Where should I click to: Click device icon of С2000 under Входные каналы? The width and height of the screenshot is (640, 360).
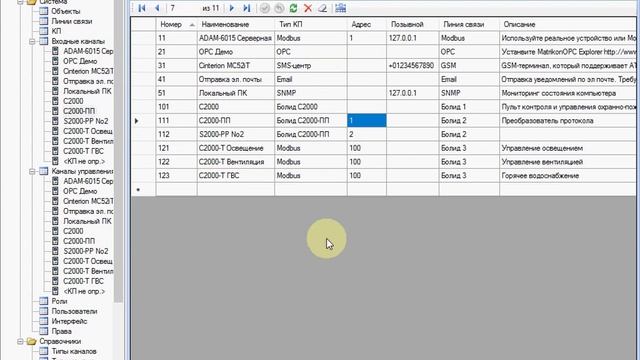56,101
